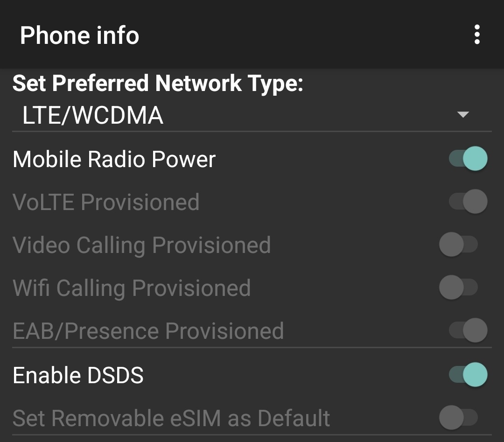Click the "EAB/Presence Provisioned" text label
The height and width of the screenshot is (442, 504).
(148, 331)
